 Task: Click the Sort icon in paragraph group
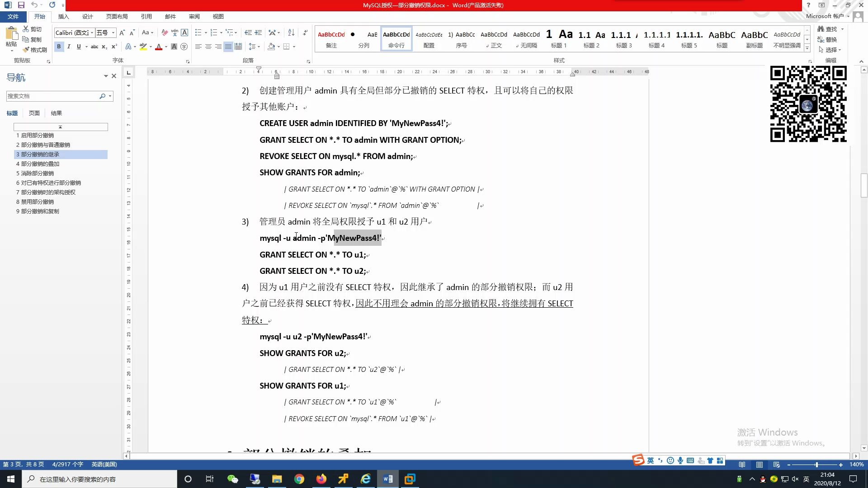(291, 32)
